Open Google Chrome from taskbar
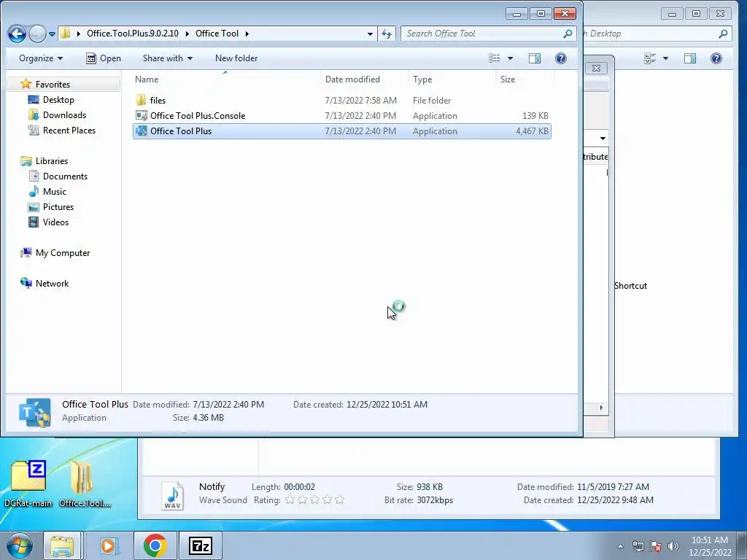 [155, 545]
